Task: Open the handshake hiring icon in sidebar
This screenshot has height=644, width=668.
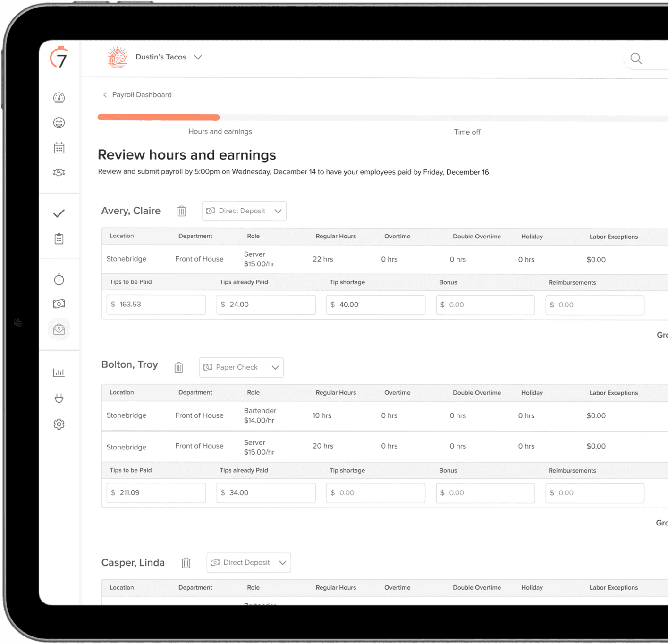Action: 59,172
